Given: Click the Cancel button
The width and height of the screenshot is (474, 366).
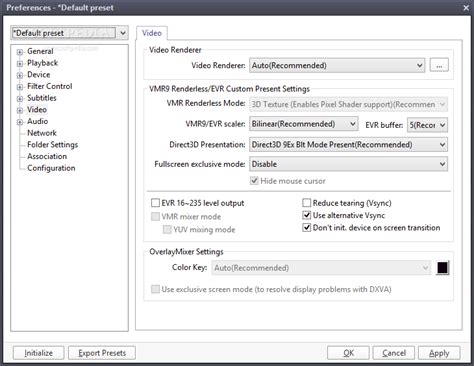Looking at the screenshot, I should pyautogui.click(x=394, y=353).
